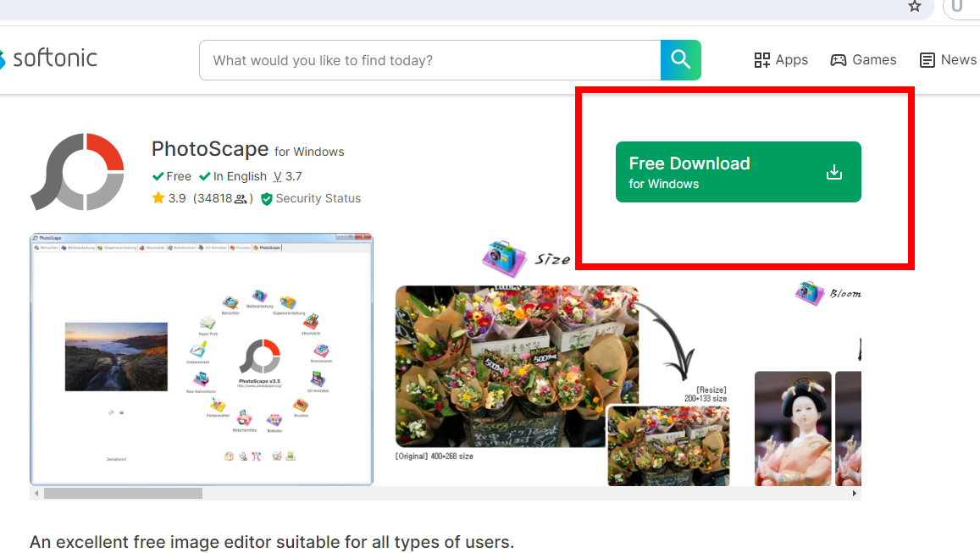Click the softonic logo
The width and height of the screenshot is (980, 553).
coord(49,58)
